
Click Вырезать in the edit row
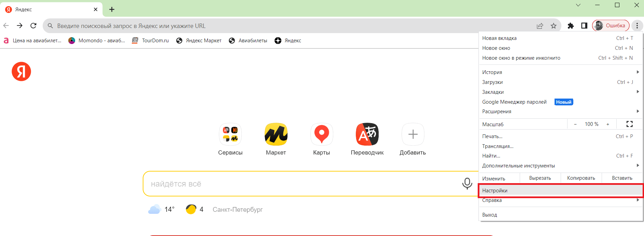(x=540, y=178)
